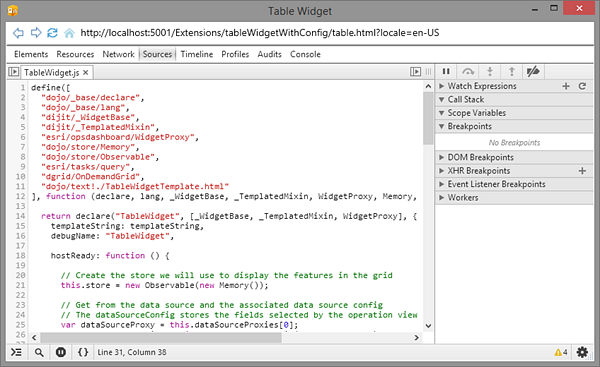
Task: Click "dojo/store/Observable" on line 8
Action: [x=98, y=157]
